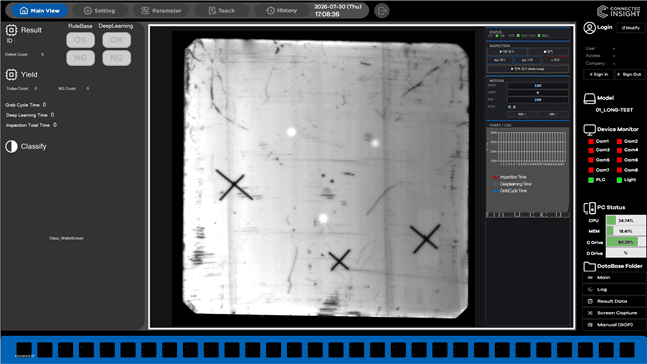Viewport: 647px width, 364px height.
Task: Click the Com7 red status indicator
Action: click(x=591, y=170)
